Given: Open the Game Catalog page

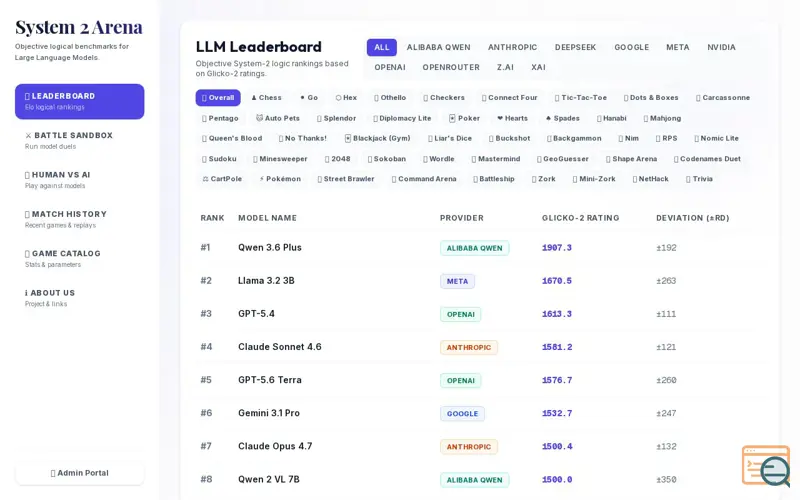Looking at the screenshot, I should (x=80, y=258).
